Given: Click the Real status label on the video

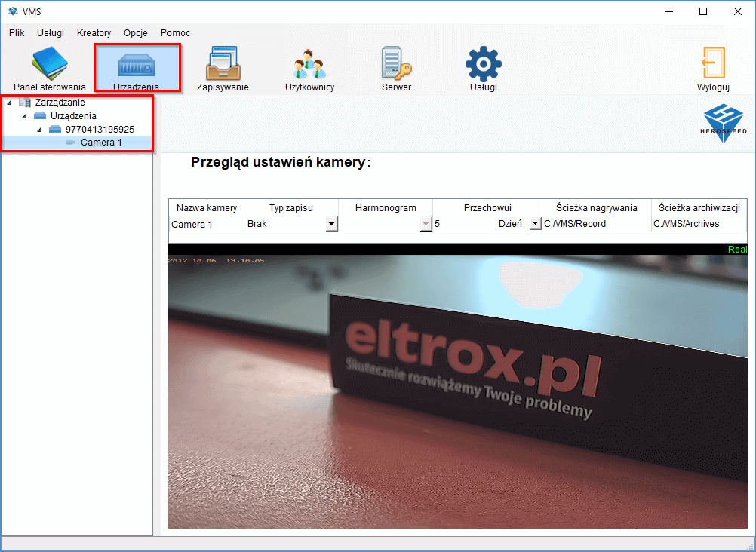Looking at the screenshot, I should pos(737,249).
